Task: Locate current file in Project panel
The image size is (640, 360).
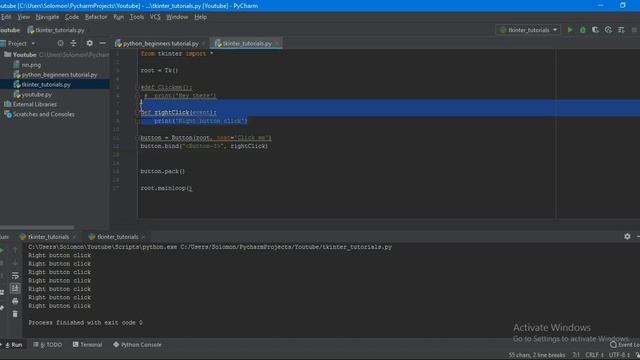Action: 60,43
